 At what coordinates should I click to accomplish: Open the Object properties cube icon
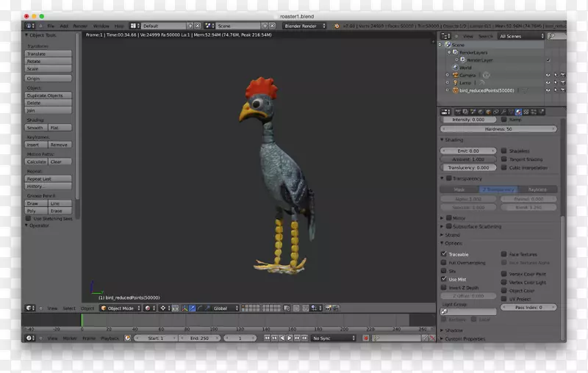pos(488,112)
